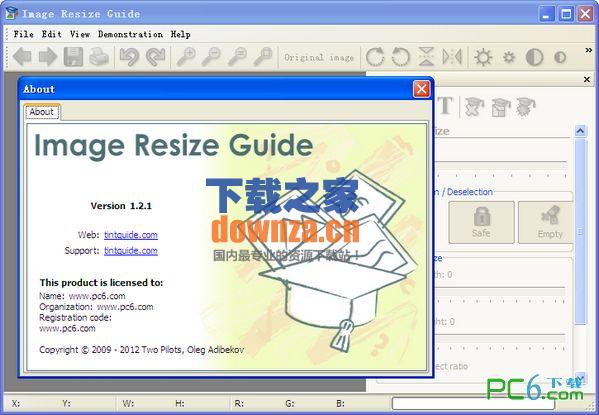Mirror image horizontally icon
The width and height of the screenshot is (599, 415).
pyautogui.click(x=452, y=57)
